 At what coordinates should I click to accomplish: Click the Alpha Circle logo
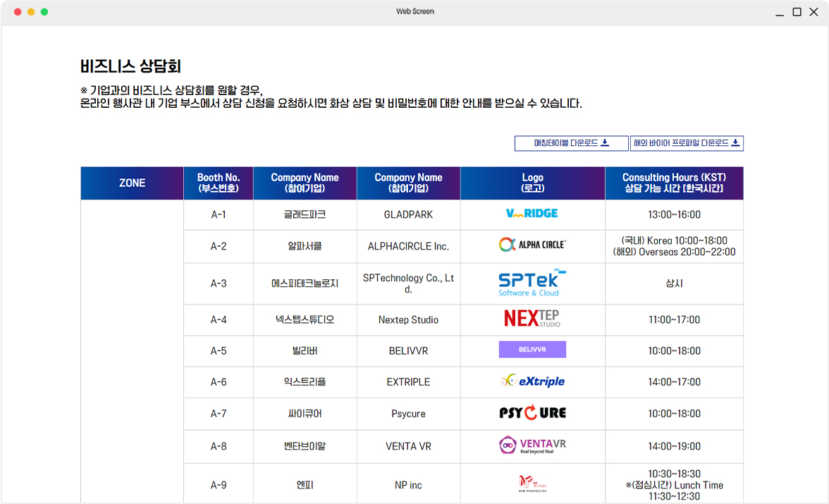click(532, 245)
